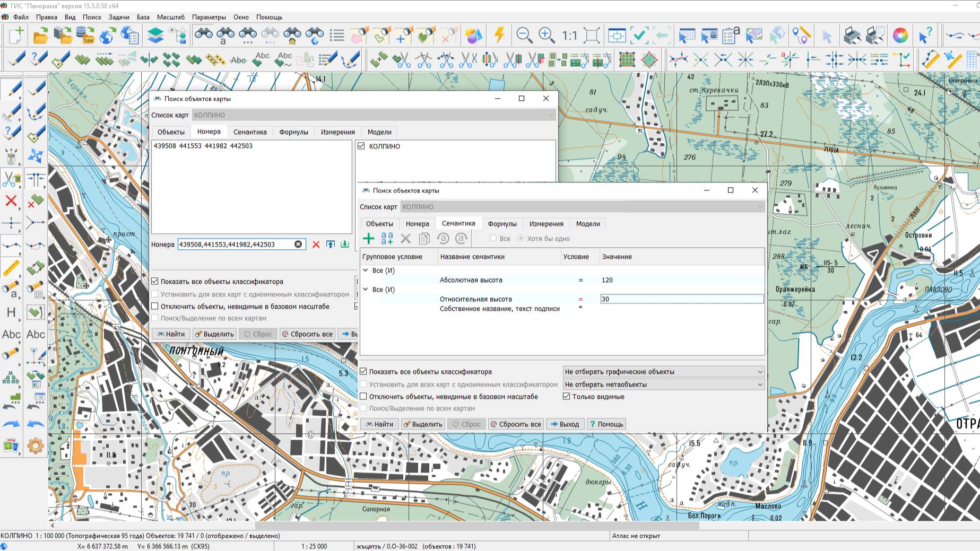This screenshot has width=980, height=551.
Task: Clear the Номера input with the round X
Action: (298, 244)
